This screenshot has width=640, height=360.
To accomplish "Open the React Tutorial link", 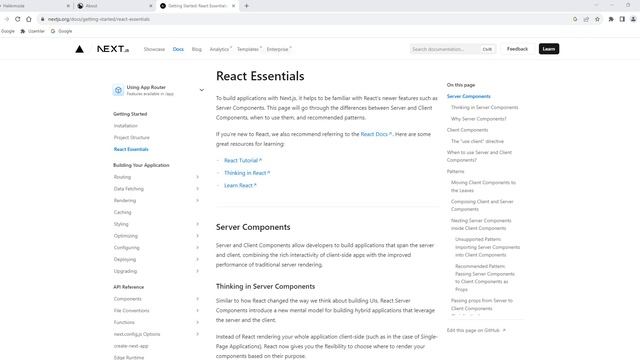I will [243, 160].
